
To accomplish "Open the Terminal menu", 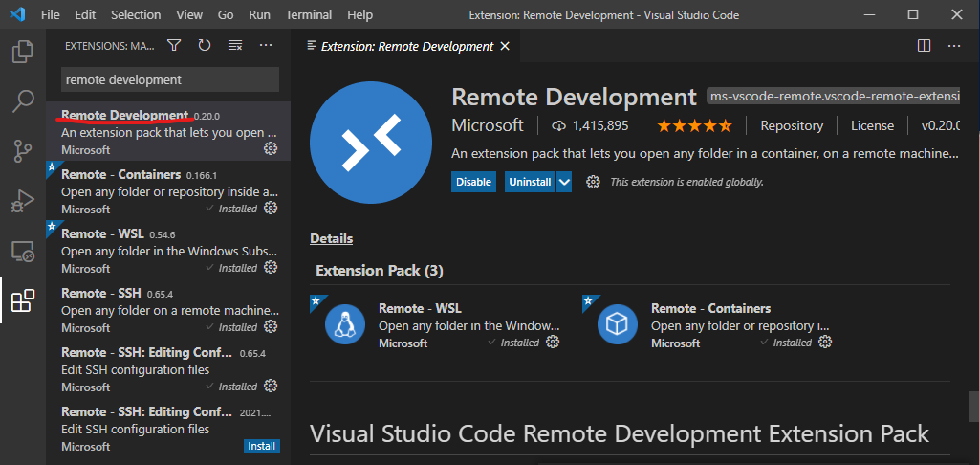I will (x=308, y=14).
